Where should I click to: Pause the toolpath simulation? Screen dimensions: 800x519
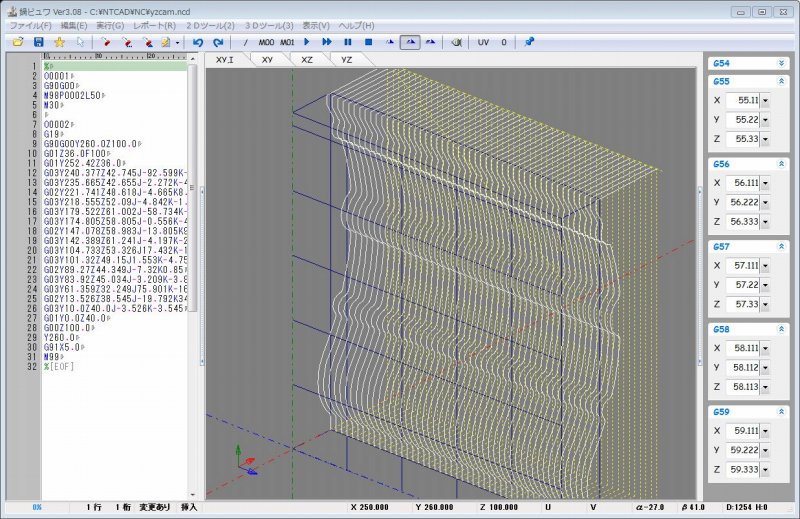(348, 42)
